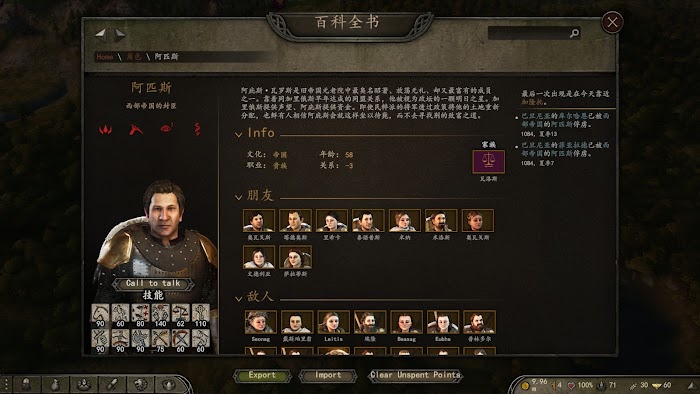Screen dimensions: 700x394
Task: Navigate to Home in breadcrumb
Action: [x=104, y=57]
